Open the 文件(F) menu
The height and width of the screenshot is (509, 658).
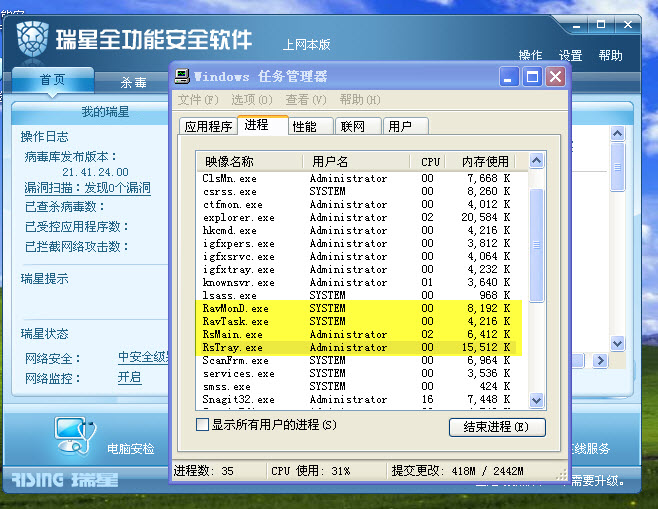click(198, 100)
